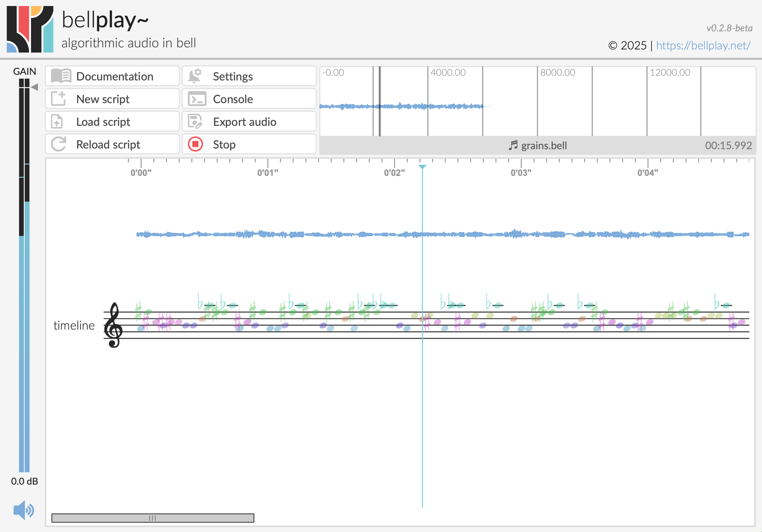Click the blue waveform in the overview panel
The width and height of the screenshot is (762, 532).
click(x=401, y=106)
